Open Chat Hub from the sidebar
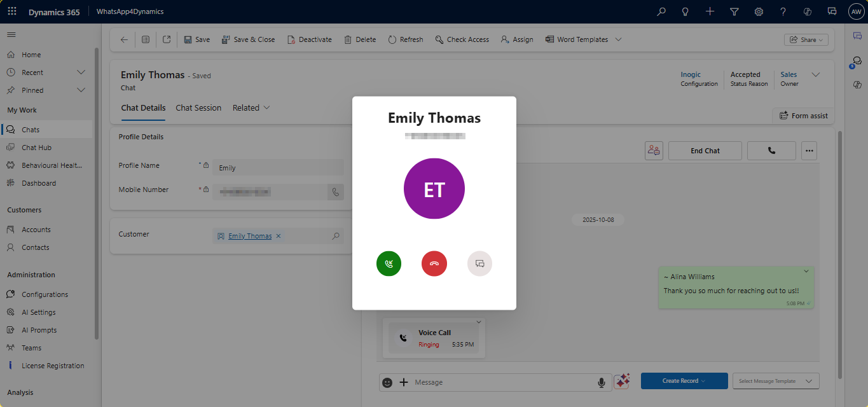Viewport: 868px width, 407px height. click(x=36, y=148)
